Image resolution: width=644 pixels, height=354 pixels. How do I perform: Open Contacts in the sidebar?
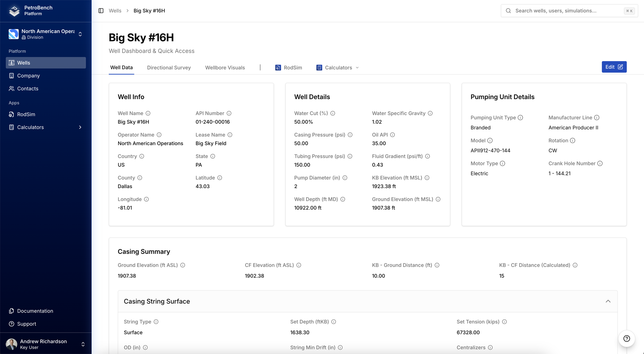tap(46, 89)
